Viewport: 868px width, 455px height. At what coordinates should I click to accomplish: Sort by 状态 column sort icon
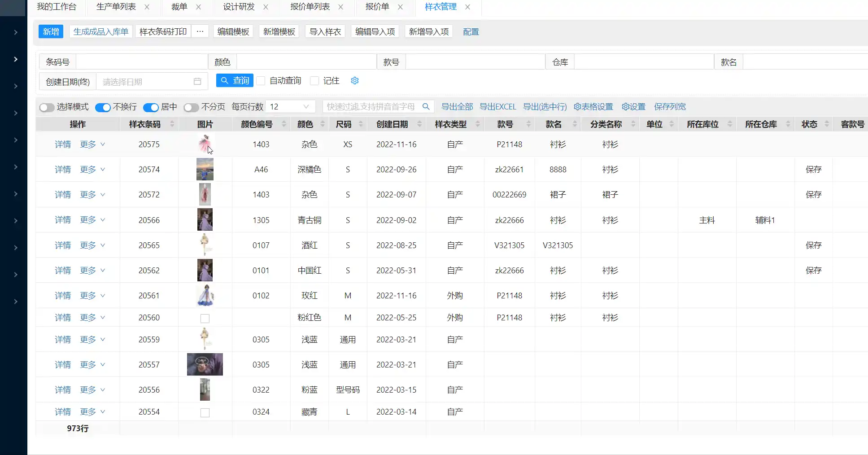[x=827, y=124]
